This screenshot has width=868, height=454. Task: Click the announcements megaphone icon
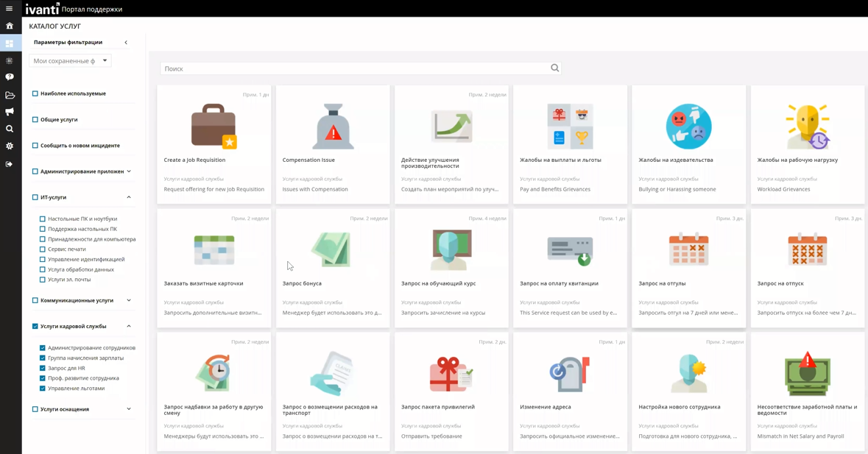(x=10, y=111)
